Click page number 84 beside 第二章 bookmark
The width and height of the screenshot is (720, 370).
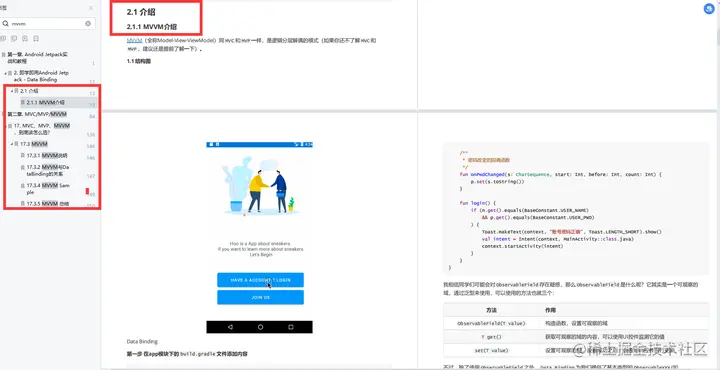(92, 117)
